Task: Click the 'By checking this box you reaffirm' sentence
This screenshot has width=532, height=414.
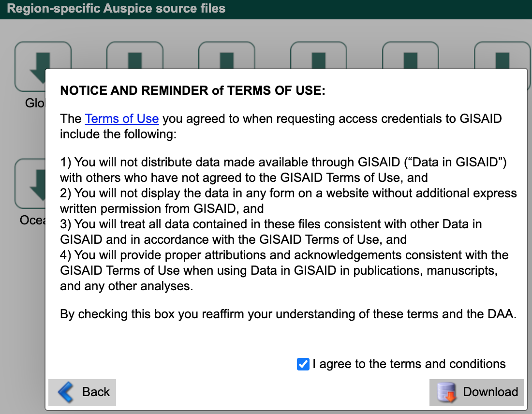Action: (x=288, y=314)
